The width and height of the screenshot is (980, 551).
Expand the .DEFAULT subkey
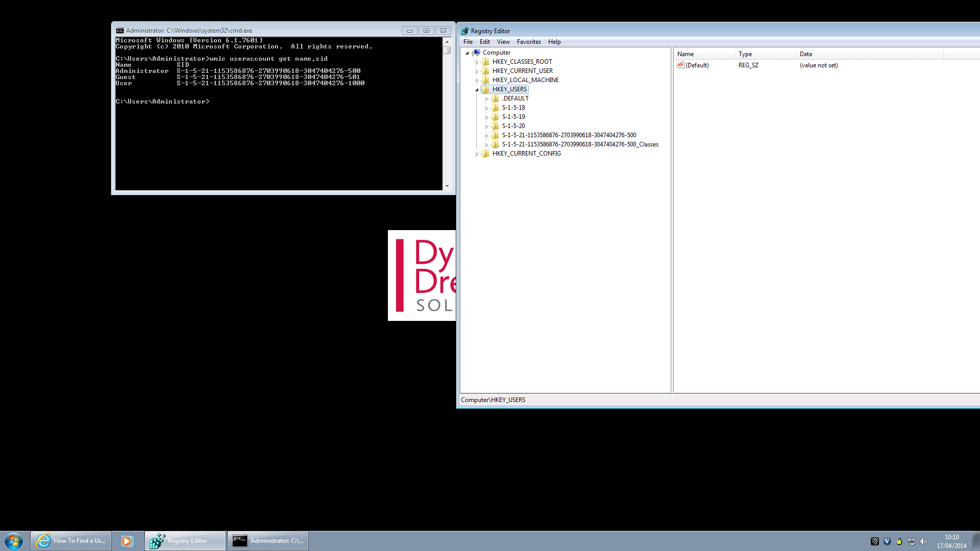(486, 99)
